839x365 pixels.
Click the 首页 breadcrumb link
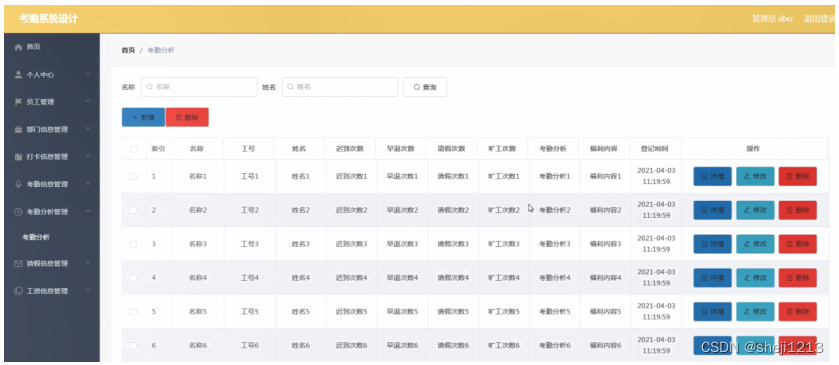128,50
